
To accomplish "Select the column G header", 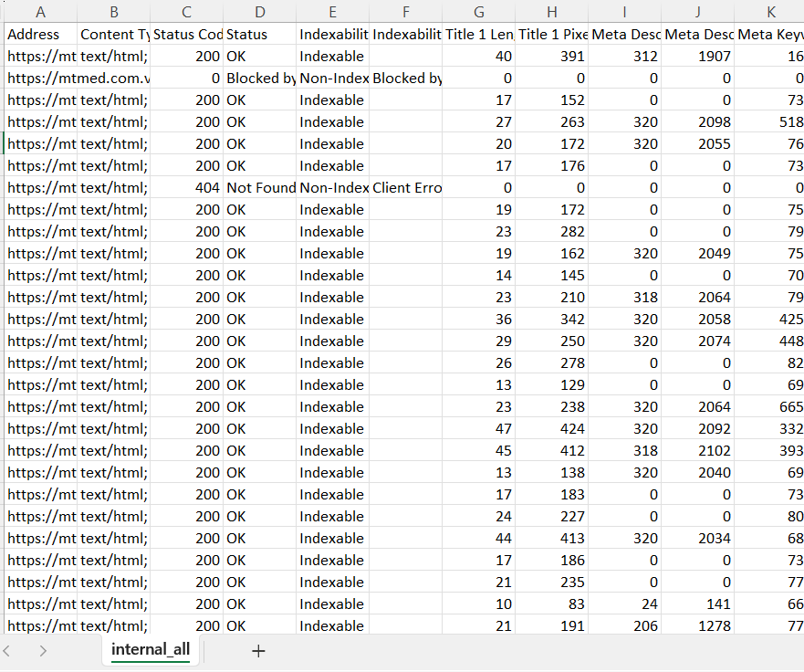I will (478, 12).
